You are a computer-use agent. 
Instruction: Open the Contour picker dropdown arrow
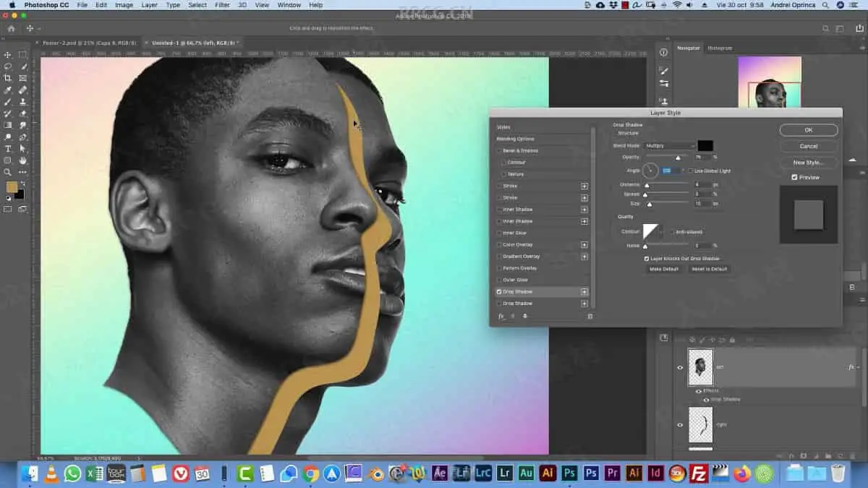661,232
